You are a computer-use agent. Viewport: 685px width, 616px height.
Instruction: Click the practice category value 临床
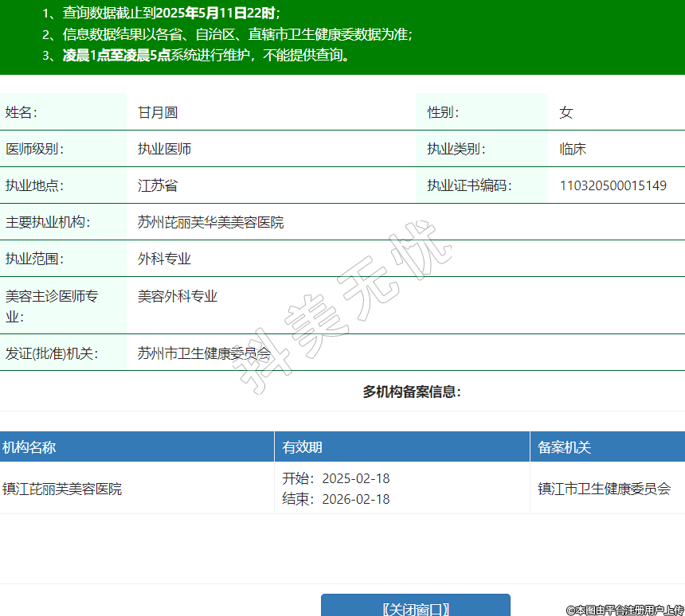(x=573, y=149)
